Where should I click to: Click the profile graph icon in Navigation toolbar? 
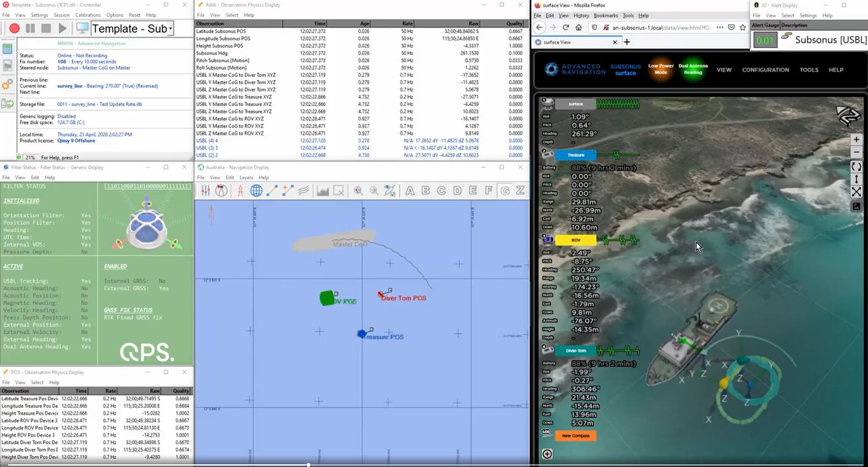322,191
